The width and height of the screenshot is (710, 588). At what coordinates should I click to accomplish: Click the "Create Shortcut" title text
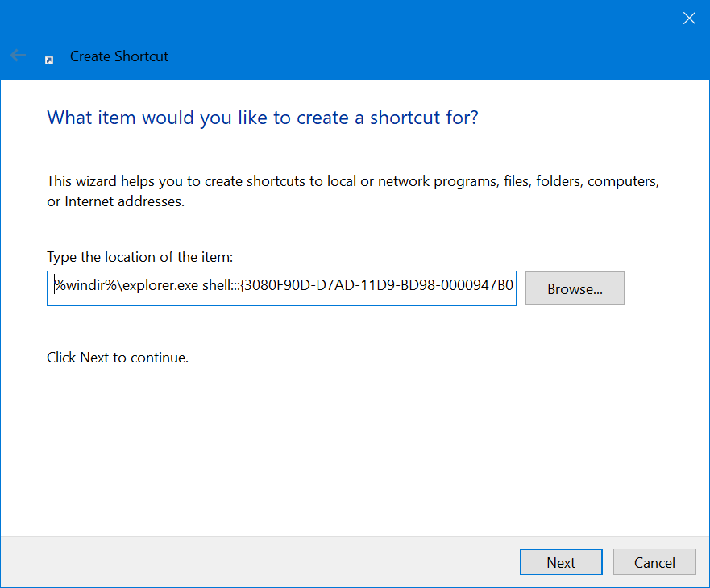119,56
